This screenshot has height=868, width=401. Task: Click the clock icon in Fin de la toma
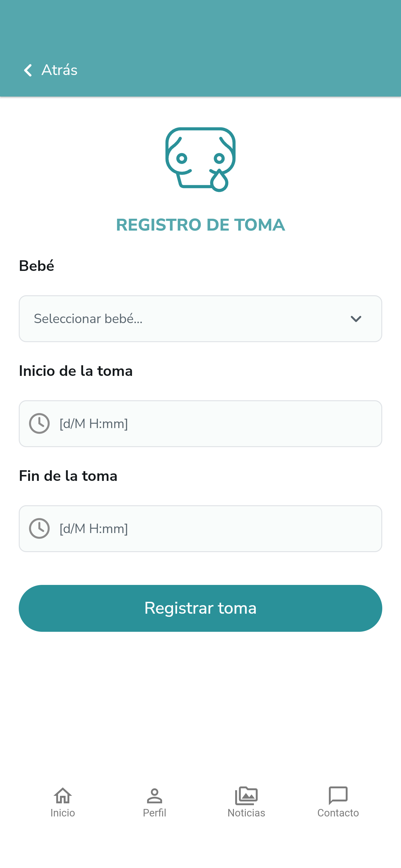pyautogui.click(x=39, y=528)
